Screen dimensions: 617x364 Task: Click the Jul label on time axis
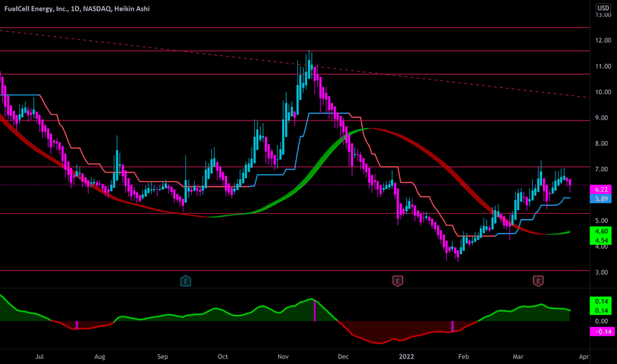click(39, 357)
